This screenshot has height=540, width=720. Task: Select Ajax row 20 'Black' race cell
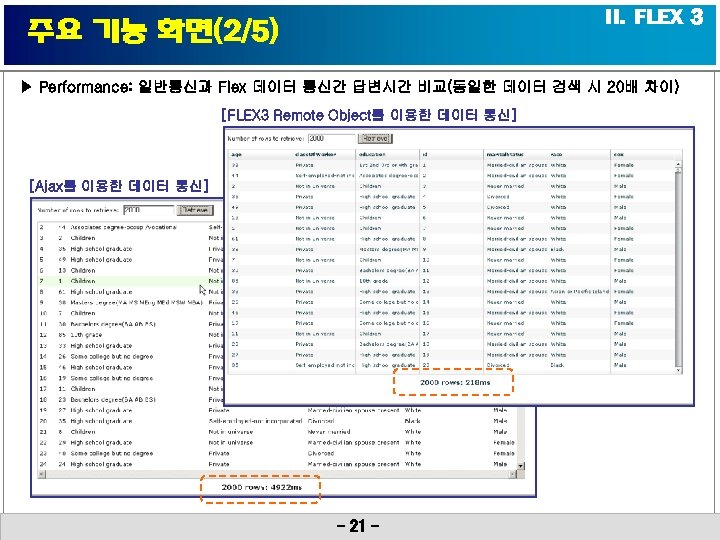coord(412,421)
